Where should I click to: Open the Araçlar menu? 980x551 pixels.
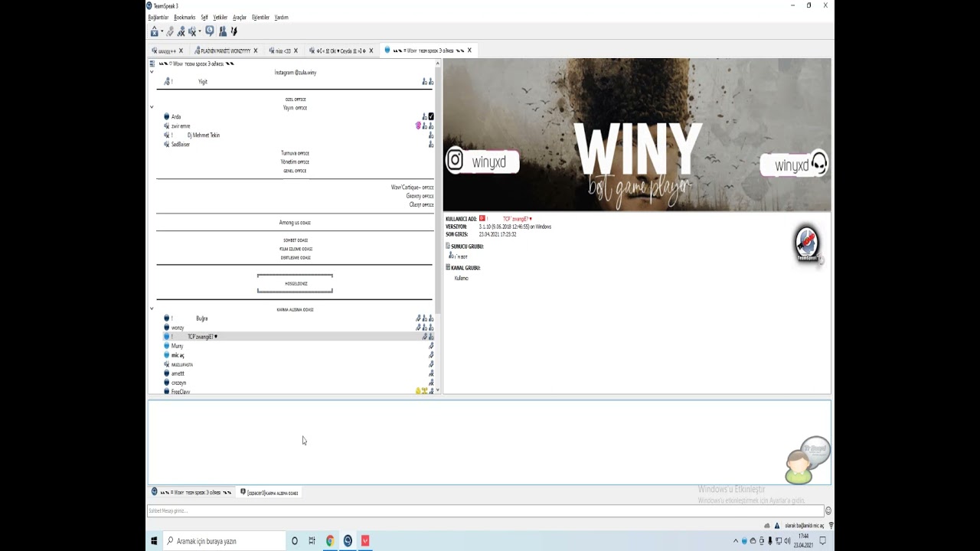point(240,17)
